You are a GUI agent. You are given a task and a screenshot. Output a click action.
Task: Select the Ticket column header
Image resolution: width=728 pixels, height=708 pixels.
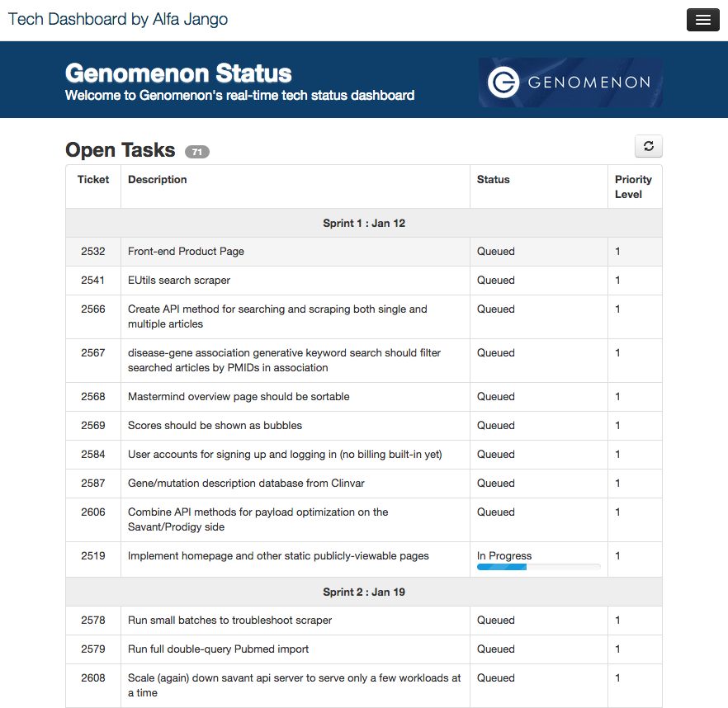tap(92, 180)
